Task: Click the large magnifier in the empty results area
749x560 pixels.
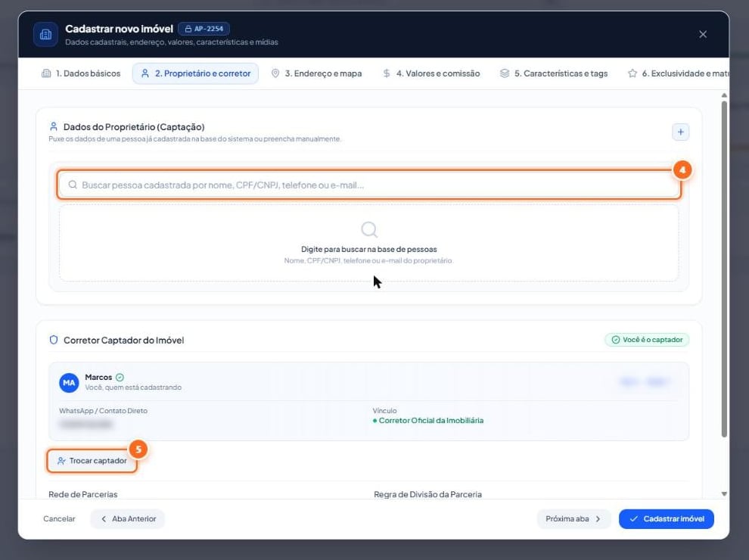Action: [369, 230]
